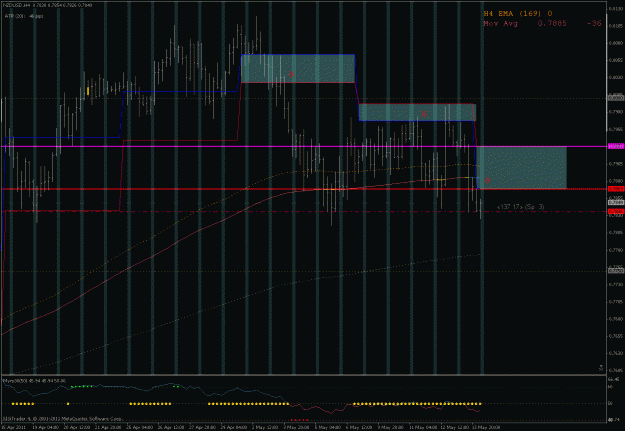Click the NZDUSD H4 chart title text
This screenshot has height=431, width=625.
coord(47,5)
